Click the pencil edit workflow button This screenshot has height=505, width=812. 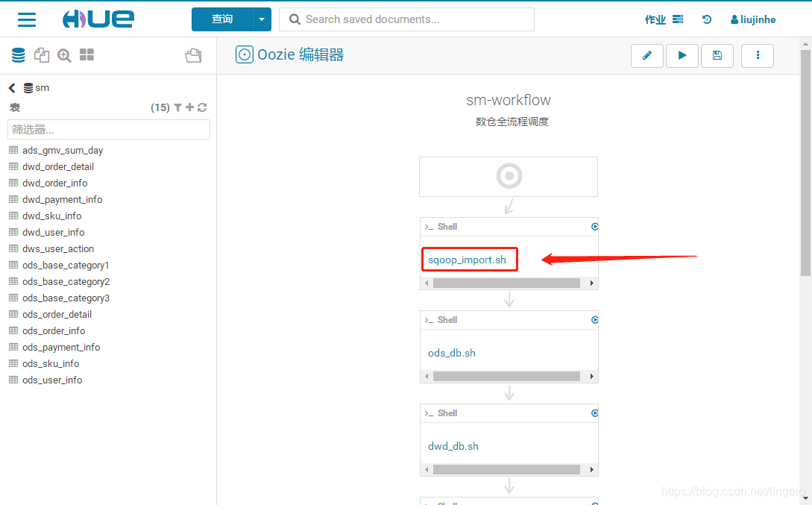click(646, 55)
